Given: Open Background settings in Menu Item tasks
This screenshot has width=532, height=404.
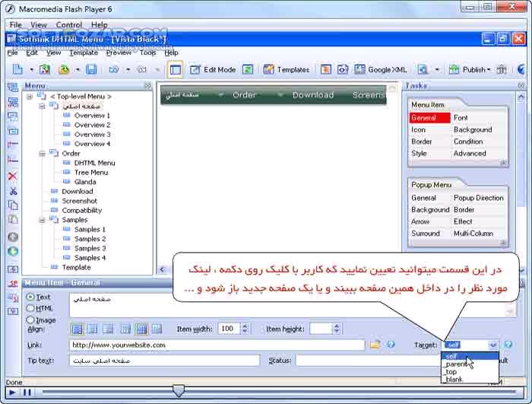Looking at the screenshot, I should click(473, 130).
